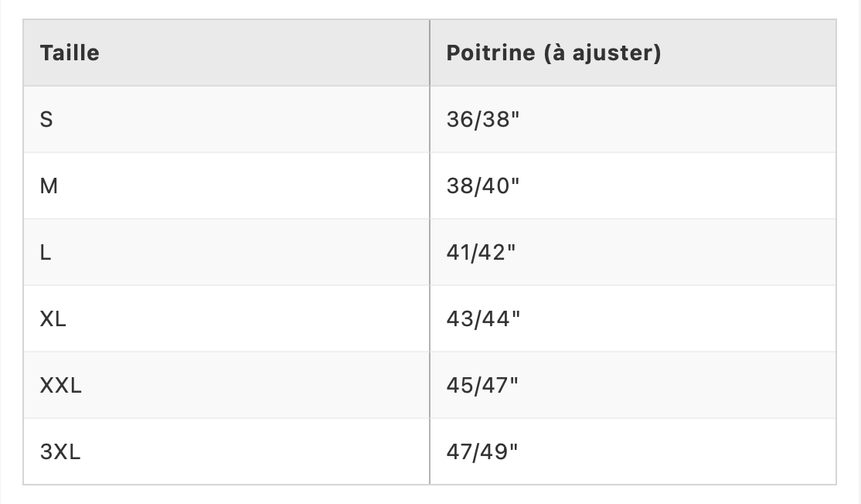Click the 47/49" chest measurement
861x504 pixels.
[x=482, y=452]
